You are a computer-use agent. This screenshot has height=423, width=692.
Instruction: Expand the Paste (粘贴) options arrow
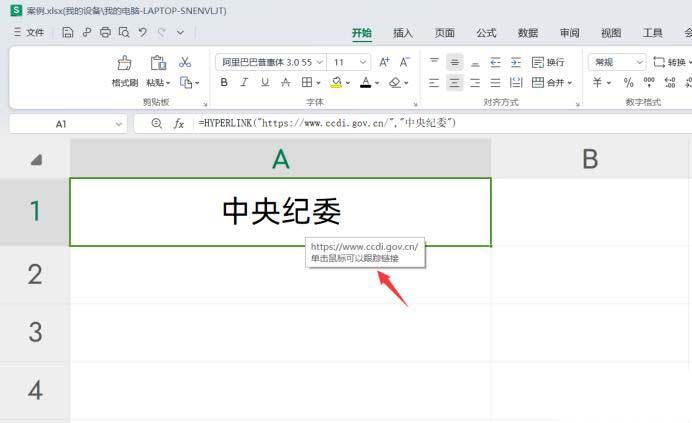pyautogui.click(x=168, y=83)
